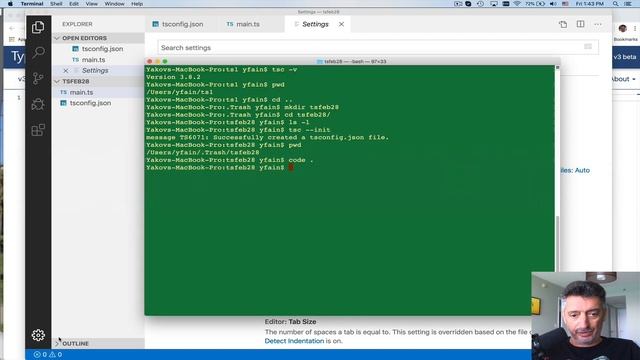Click the '/Users/yfain/.Trash/tsfeb28' output line
Screen dimensions: 640x360
203,153
